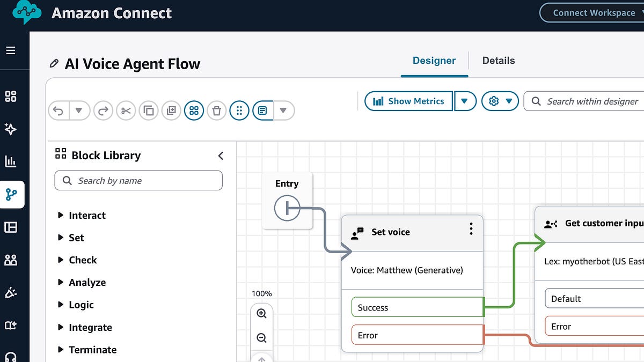Screen dimensions: 644x362
Task: Expand the Set block category
Action: pos(71,238)
